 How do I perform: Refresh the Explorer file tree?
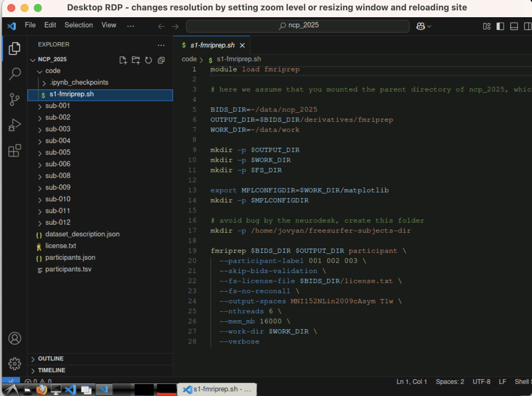(149, 60)
